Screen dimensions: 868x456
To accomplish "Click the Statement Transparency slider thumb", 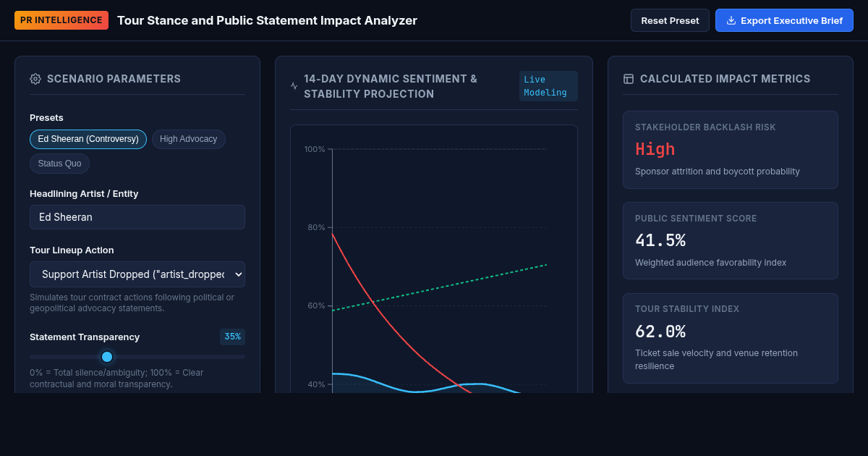I will 107,357.
